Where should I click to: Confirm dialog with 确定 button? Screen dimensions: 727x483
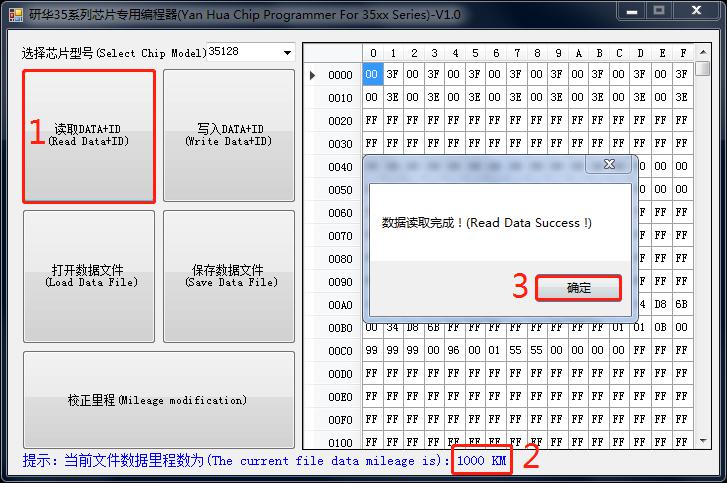pyautogui.click(x=578, y=288)
